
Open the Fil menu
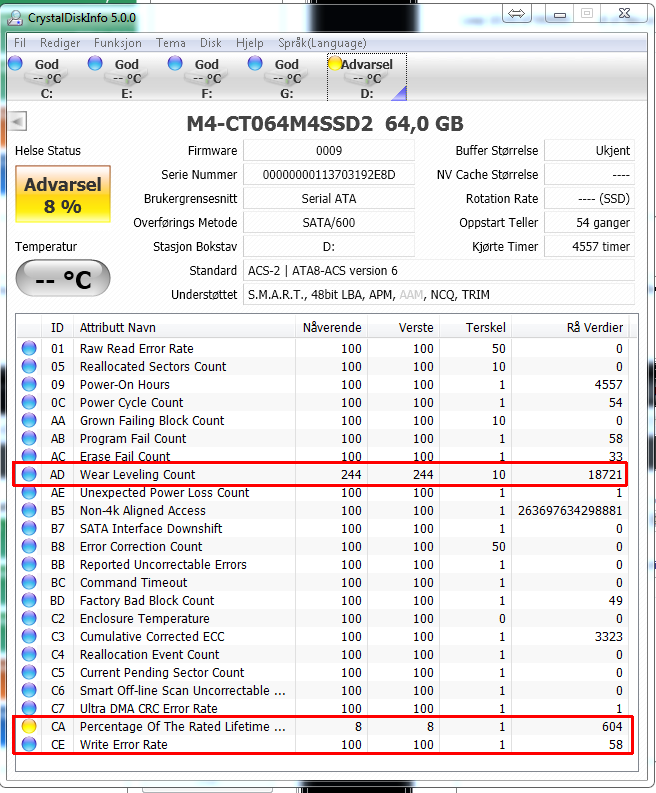(20, 43)
